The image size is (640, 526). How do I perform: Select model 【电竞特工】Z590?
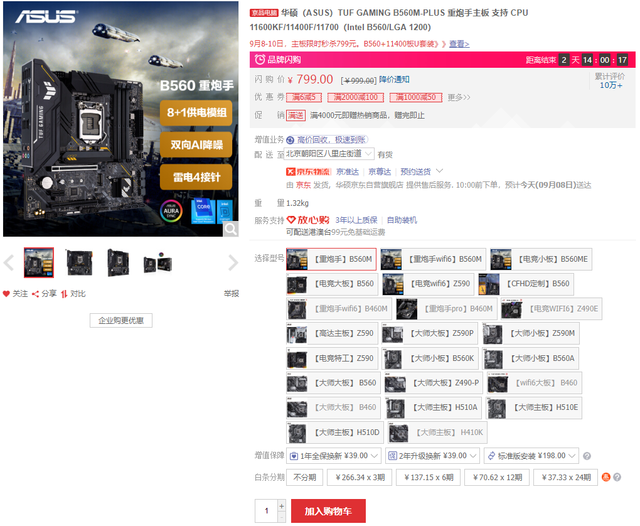click(332, 359)
